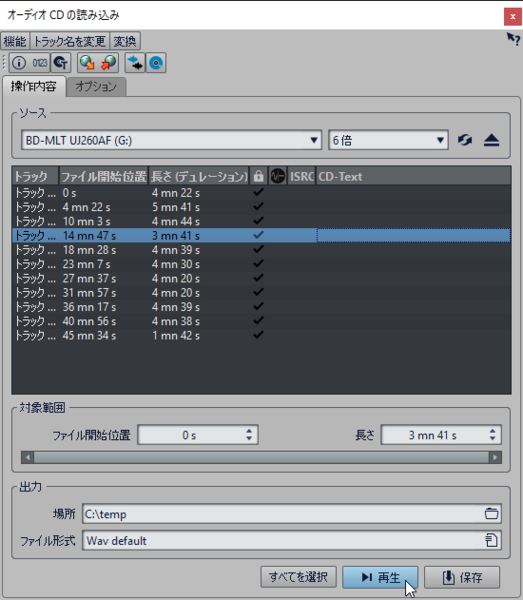Open the Wav default file format selector
The height and width of the screenshot is (600, 523).
coord(292,540)
